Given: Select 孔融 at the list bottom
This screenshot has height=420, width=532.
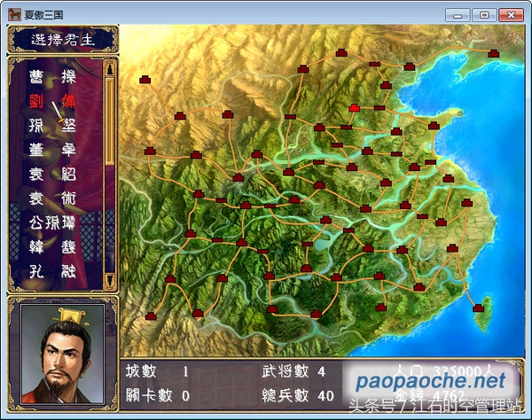Looking at the screenshot, I should 52,271.
